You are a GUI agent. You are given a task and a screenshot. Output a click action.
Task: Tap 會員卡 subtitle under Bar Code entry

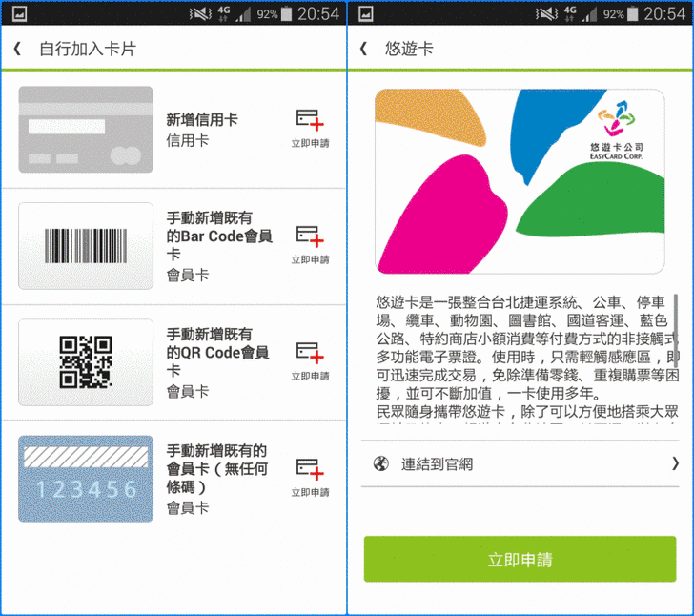coord(187,276)
